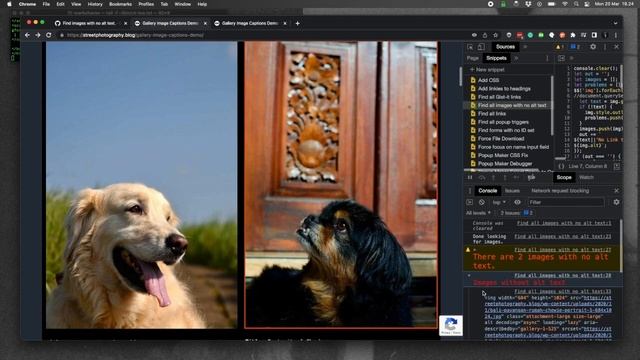Open Force focus on name input field snippet
This screenshot has width=640, height=360.
point(513,147)
